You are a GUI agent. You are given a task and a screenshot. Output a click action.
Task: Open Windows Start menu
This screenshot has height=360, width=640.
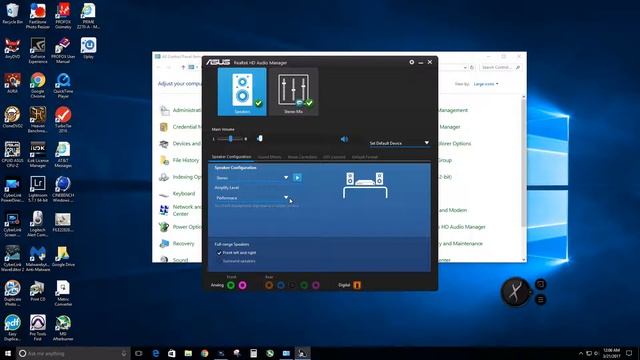click(x=8, y=353)
